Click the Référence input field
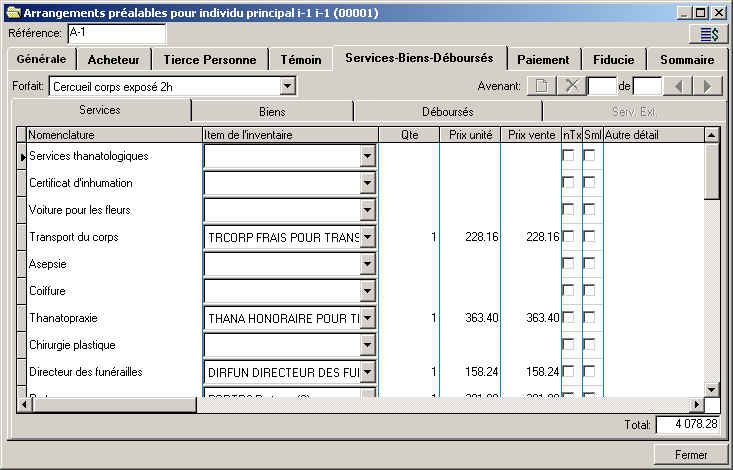The image size is (733, 470). pyautogui.click(x=115, y=34)
